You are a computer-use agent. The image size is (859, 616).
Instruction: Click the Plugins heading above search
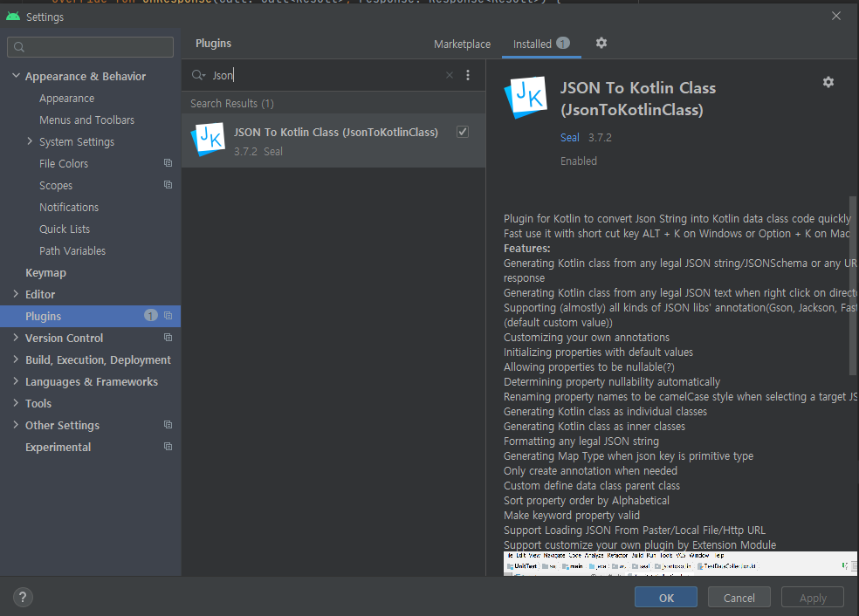(x=213, y=44)
